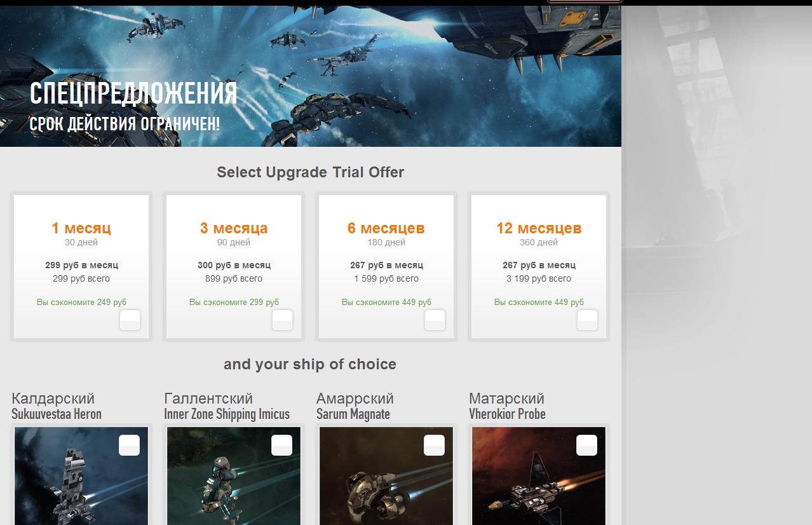This screenshot has width=812, height=525.
Task: Click the Inner Zone Shipping Imicus image
Action: (x=234, y=476)
